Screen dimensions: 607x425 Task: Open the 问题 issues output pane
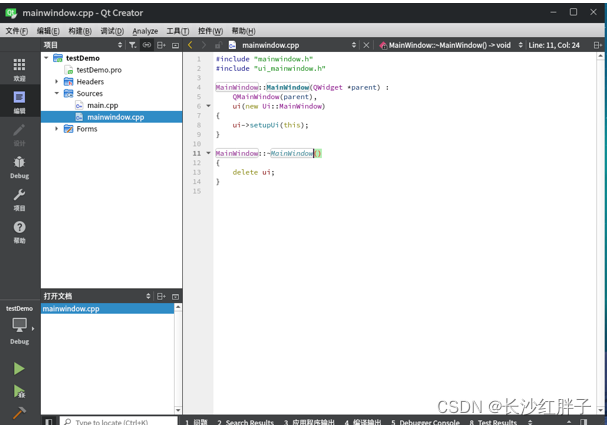click(x=197, y=422)
